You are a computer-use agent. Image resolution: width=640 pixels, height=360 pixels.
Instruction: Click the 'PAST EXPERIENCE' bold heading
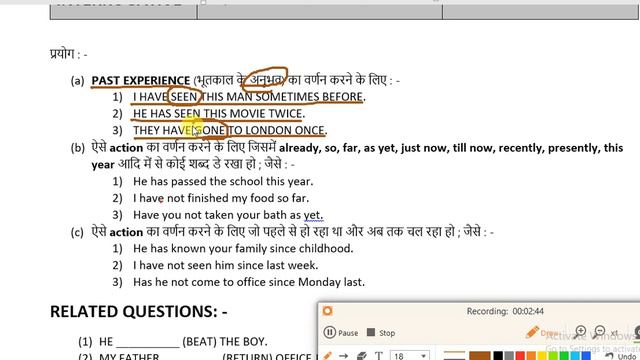141,80
